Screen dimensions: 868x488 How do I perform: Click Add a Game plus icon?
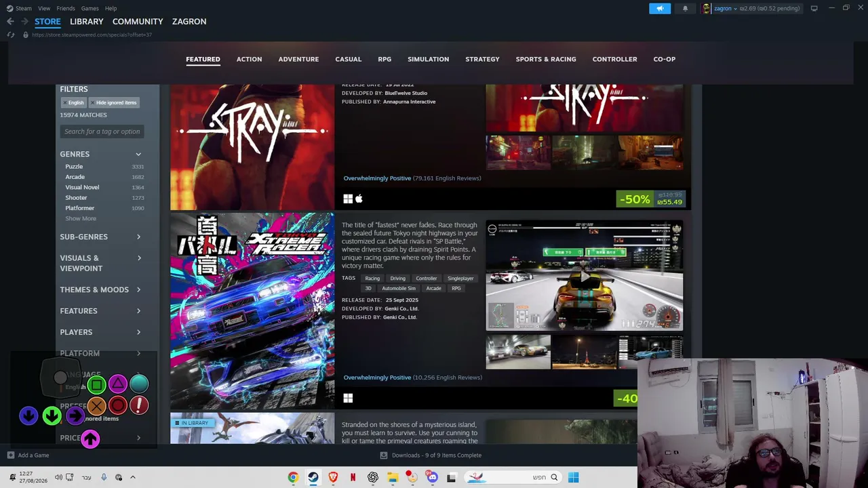(x=10, y=455)
